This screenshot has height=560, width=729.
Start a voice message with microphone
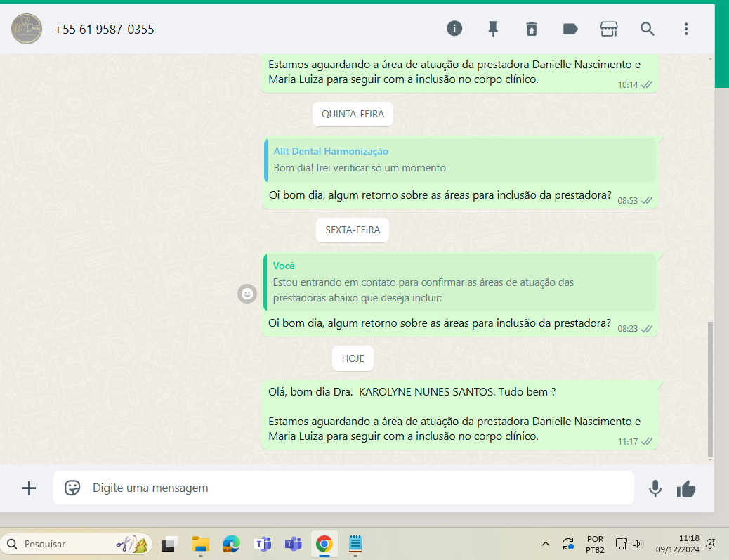pyautogui.click(x=655, y=488)
